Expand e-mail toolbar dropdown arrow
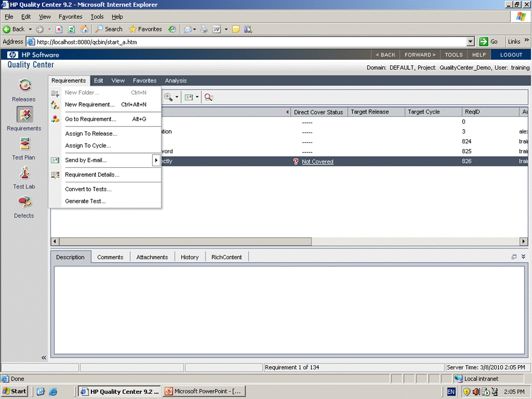 [197, 98]
